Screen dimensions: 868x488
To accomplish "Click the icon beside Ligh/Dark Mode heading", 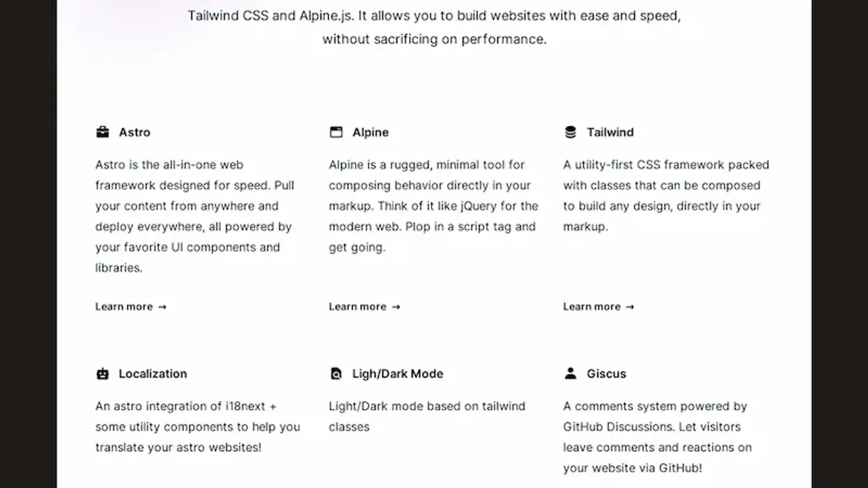I will coord(336,374).
